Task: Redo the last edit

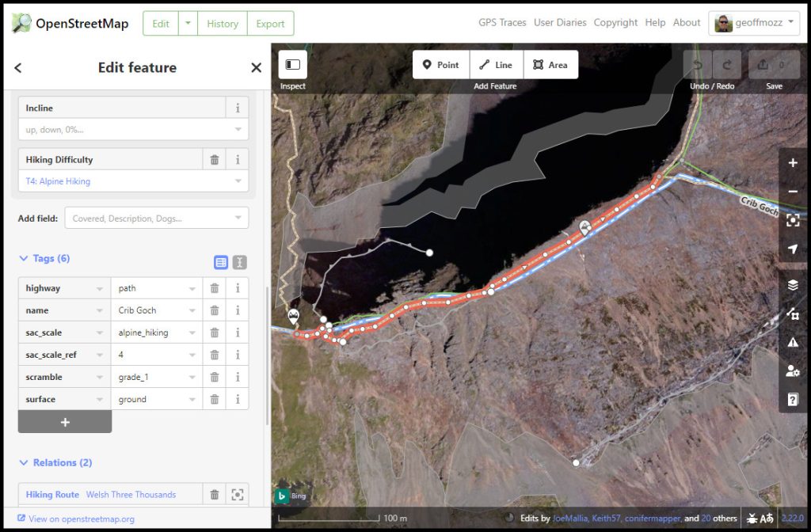Action: tap(727, 65)
